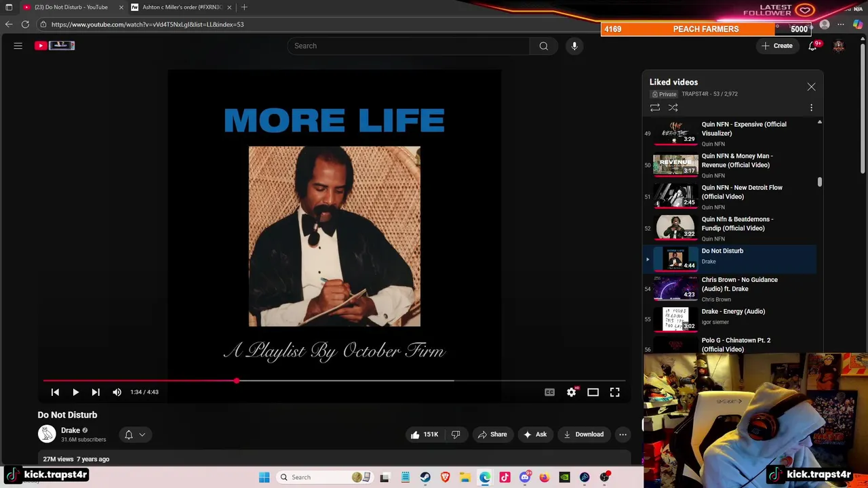Image resolution: width=868 pixels, height=488 pixels.
Task: Dislike the Do Not Disturb video
Action: pyautogui.click(x=456, y=434)
